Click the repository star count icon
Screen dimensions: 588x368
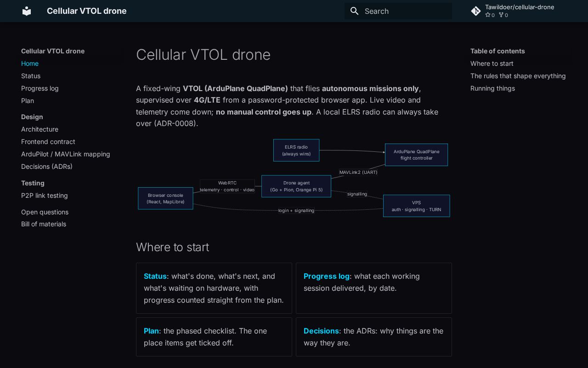coord(488,15)
